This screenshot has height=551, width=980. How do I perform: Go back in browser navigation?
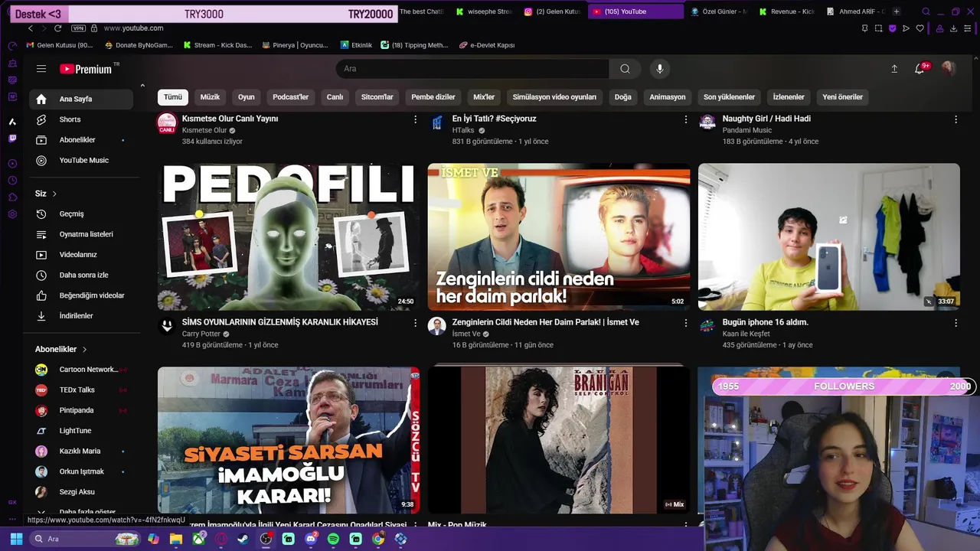click(31, 28)
